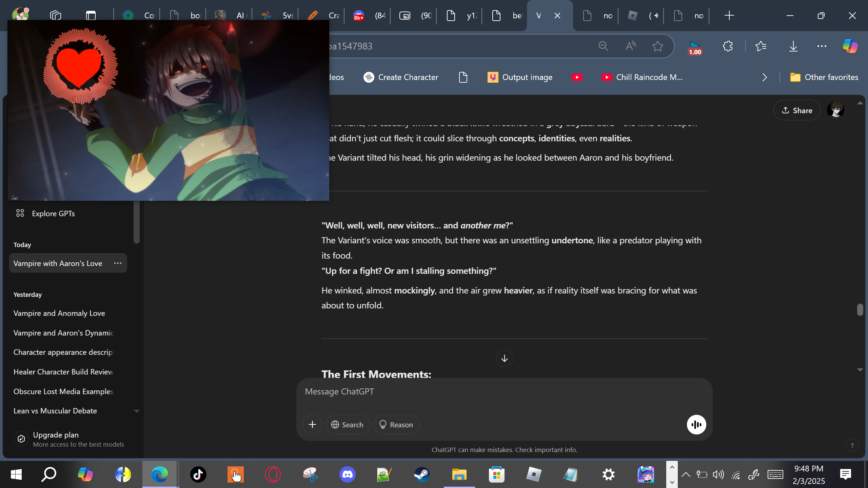Screen dimensions: 868x488
Task: Click the zoom out magnifier in address bar
Action: tap(603, 46)
